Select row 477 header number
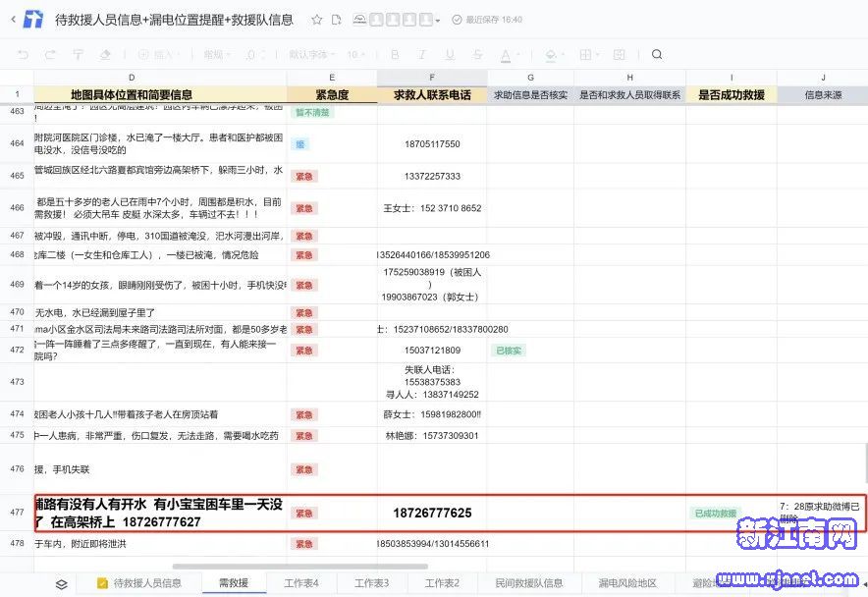 click(17, 513)
